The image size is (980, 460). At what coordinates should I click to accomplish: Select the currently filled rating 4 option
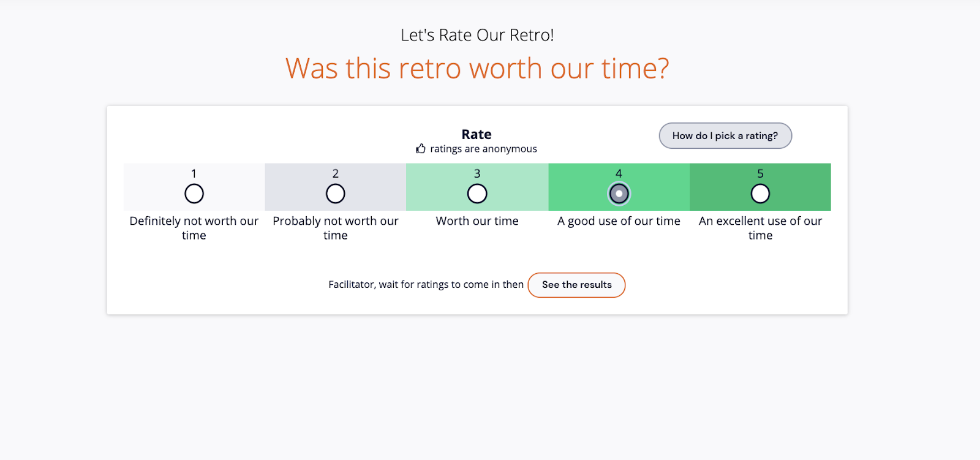(x=619, y=193)
